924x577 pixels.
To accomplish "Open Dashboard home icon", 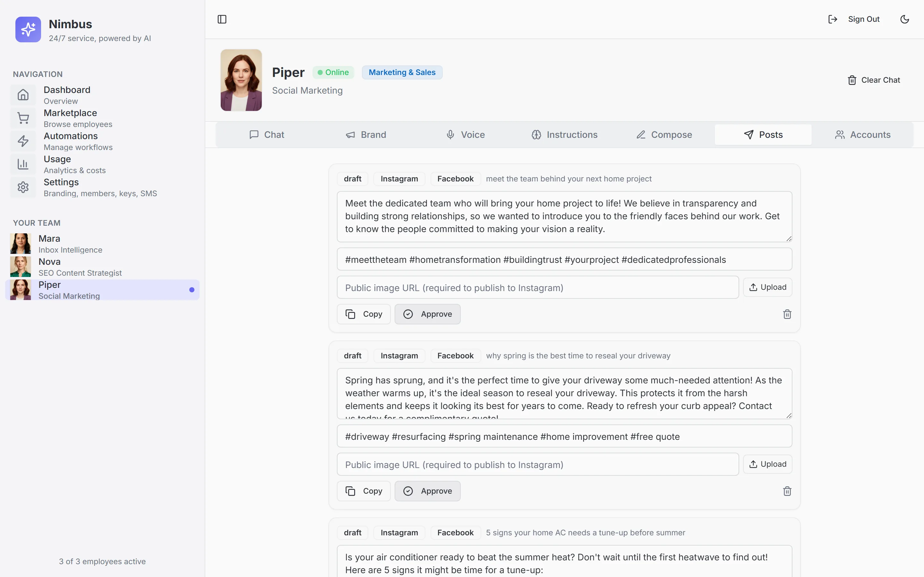I will pyautogui.click(x=23, y=95).
